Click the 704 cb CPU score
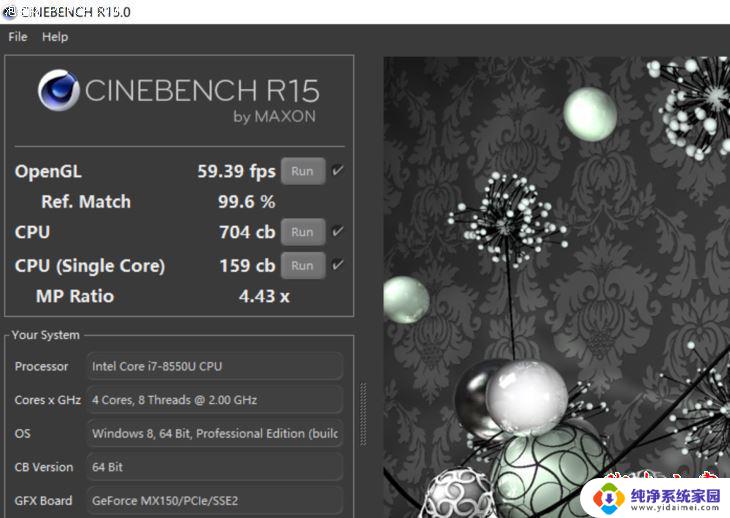 click(247, 232)
